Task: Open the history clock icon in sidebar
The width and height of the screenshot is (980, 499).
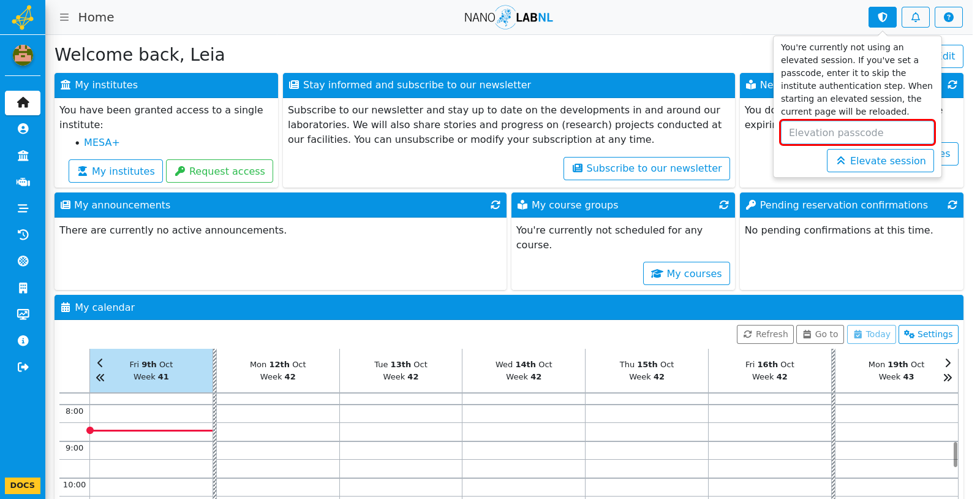Action: point(23,235)
